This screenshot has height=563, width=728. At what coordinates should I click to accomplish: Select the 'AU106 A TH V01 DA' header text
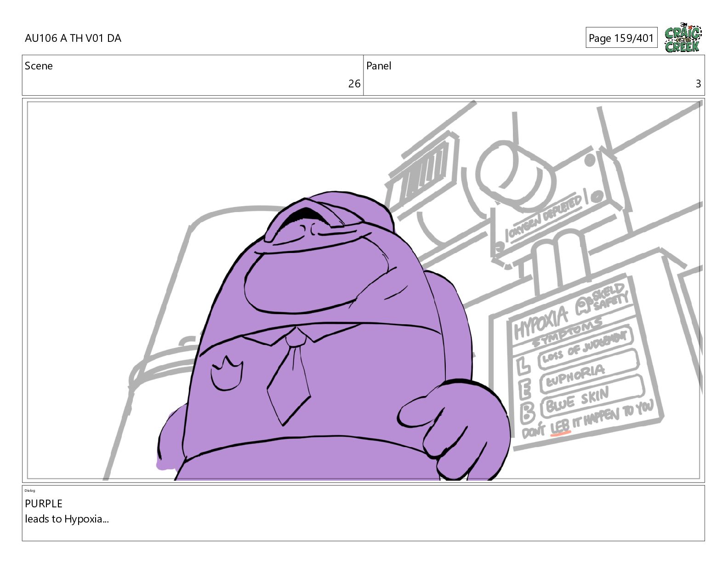coord(73,38)
